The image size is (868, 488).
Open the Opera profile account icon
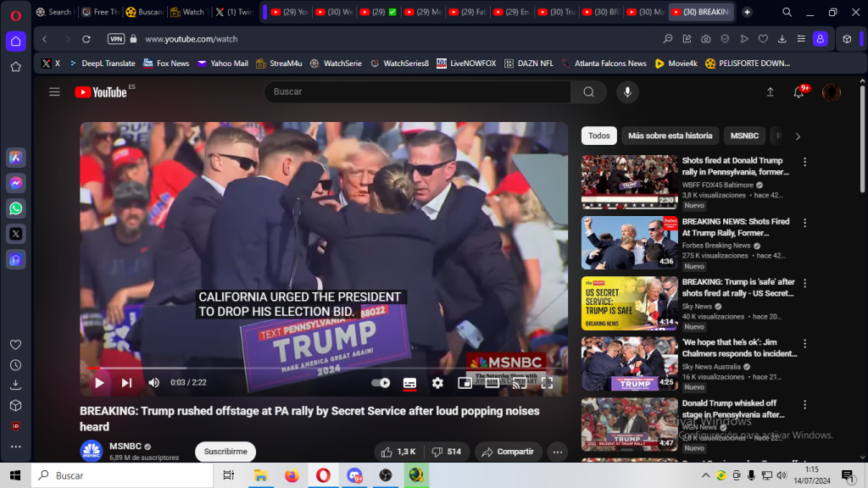821,39
